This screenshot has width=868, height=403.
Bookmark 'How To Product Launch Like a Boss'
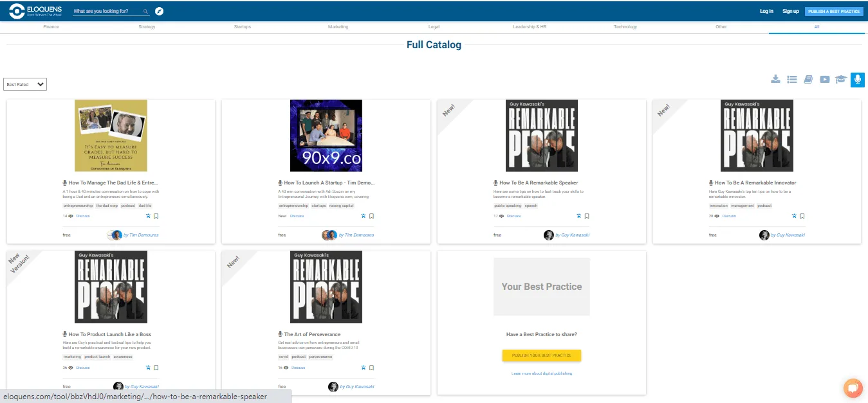(156, 368)
